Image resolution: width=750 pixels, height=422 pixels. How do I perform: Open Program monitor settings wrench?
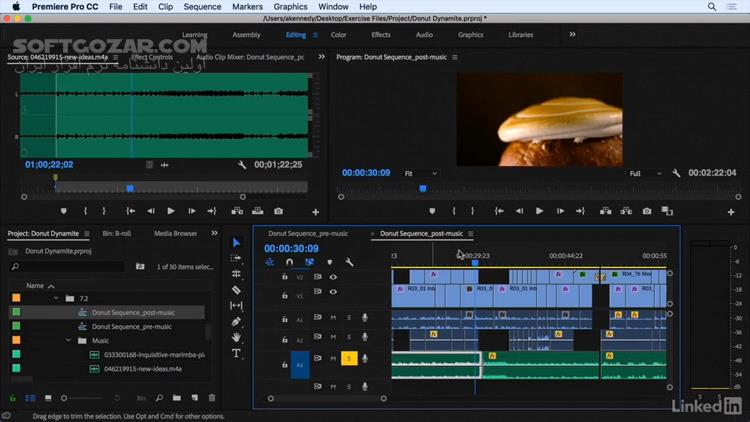pyautogui.click(x=676, y=173)
